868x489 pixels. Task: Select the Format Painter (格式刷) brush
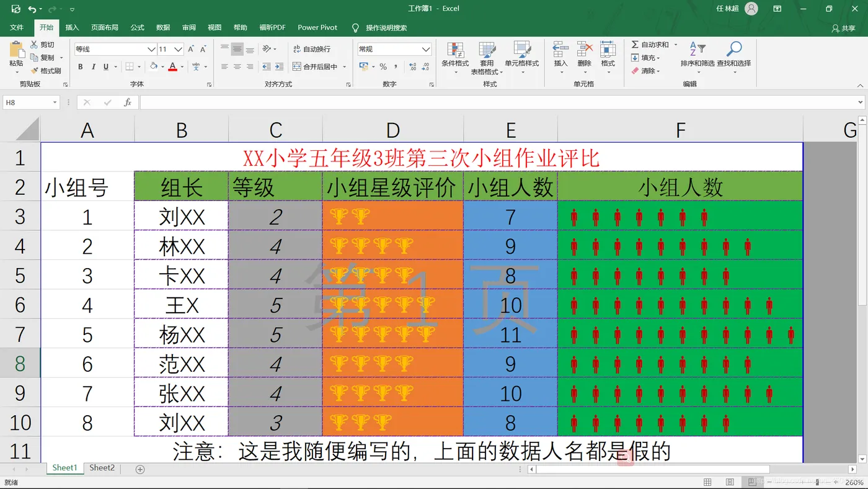pyautogui.click(x=34, y=71)
